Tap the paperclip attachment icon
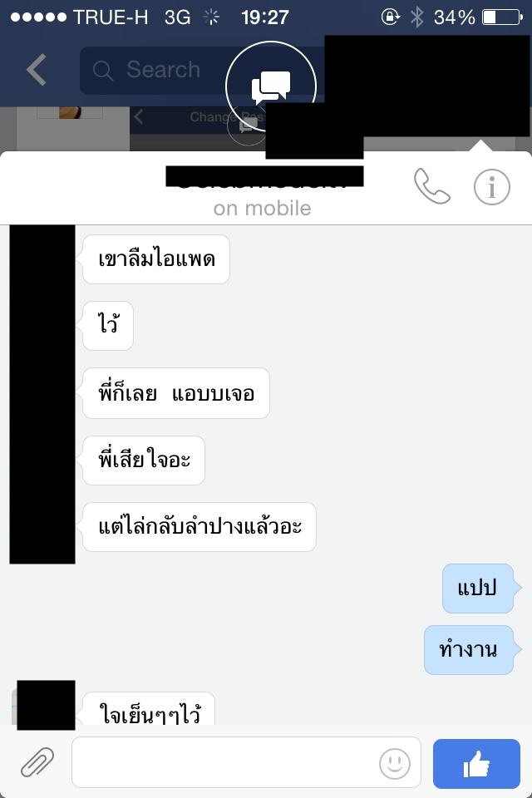Image resolution: width=532 pixels, height=798 pixels. pyautogui.click(x=37, y=762)
